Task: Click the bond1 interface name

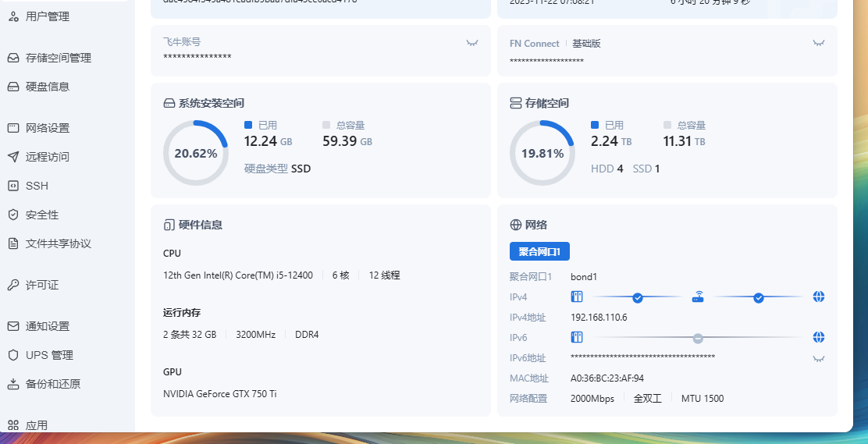Action: tap(584, 277)
